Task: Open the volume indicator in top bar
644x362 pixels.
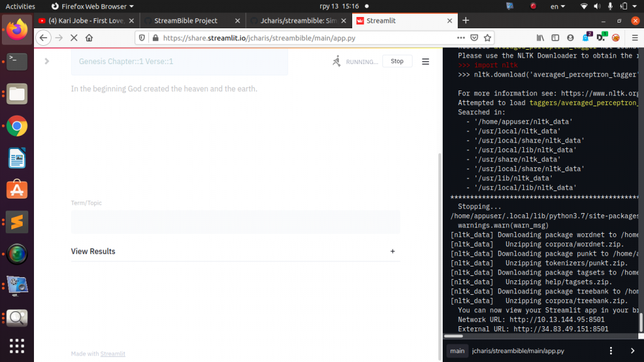Action: (597, 6)
